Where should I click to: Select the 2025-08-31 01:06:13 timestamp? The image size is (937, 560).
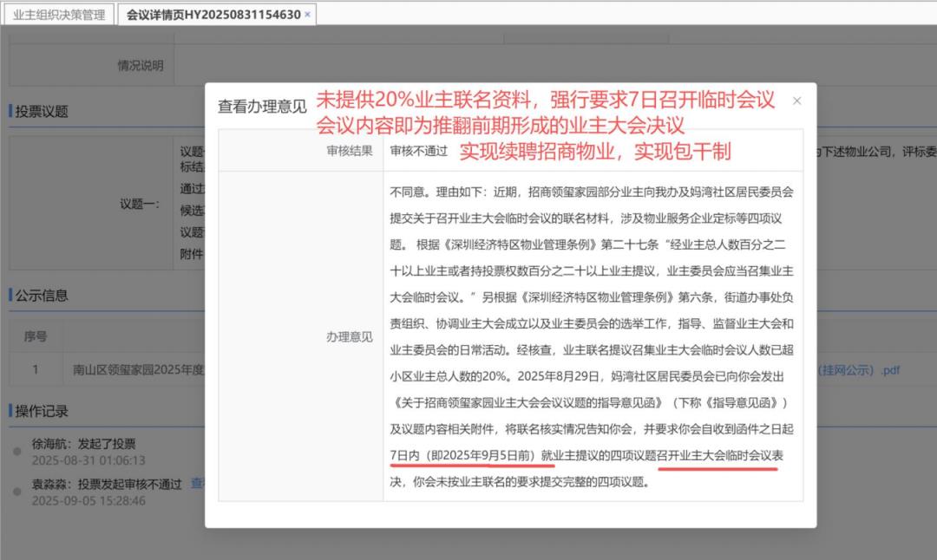pos(88,460)
